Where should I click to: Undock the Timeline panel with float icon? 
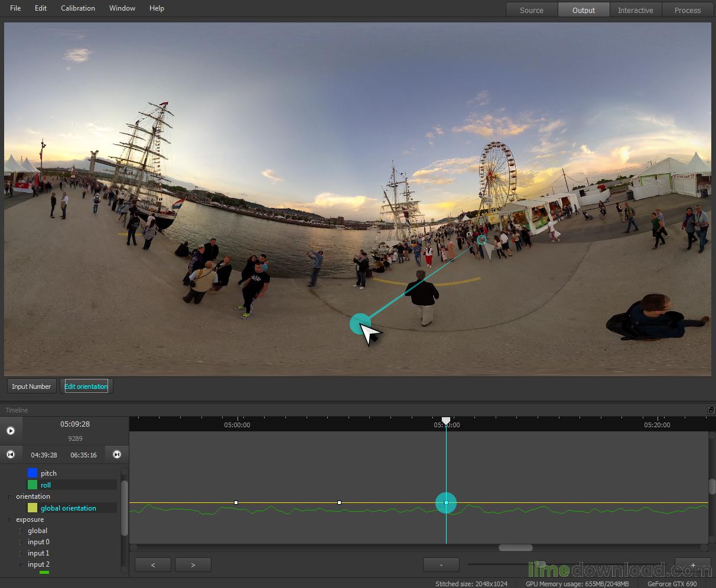coord(711,410)
